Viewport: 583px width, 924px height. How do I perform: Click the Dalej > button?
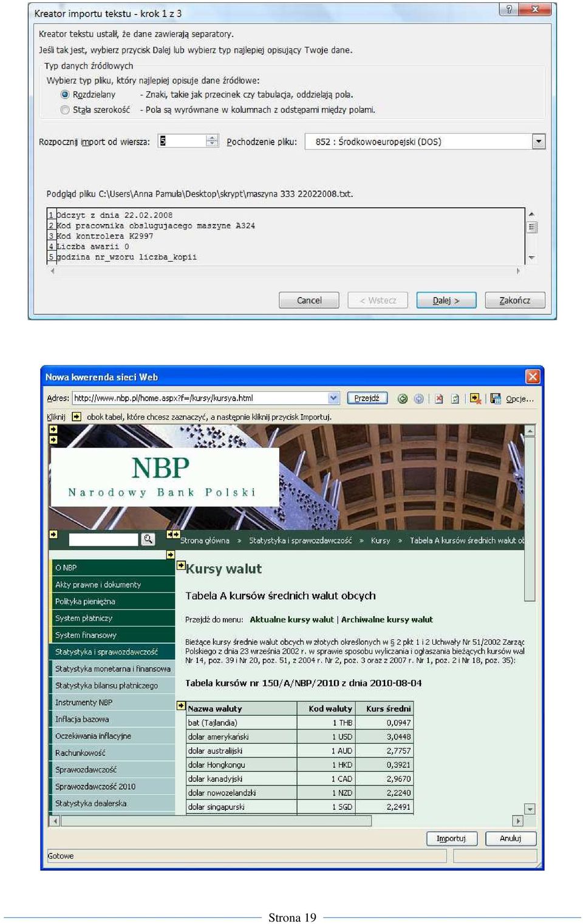pyautogui.click(x=446, y=300)
